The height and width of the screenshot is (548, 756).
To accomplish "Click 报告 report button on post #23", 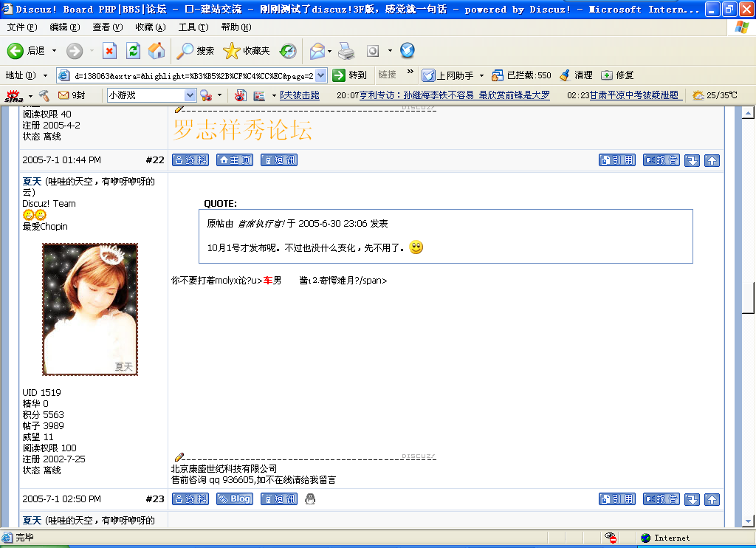I will click(x=661, y=499).
